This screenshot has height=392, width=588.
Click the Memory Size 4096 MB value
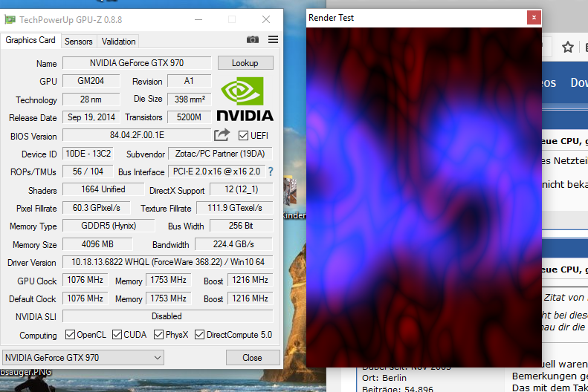pyautogui.click(x=97, y=244)
